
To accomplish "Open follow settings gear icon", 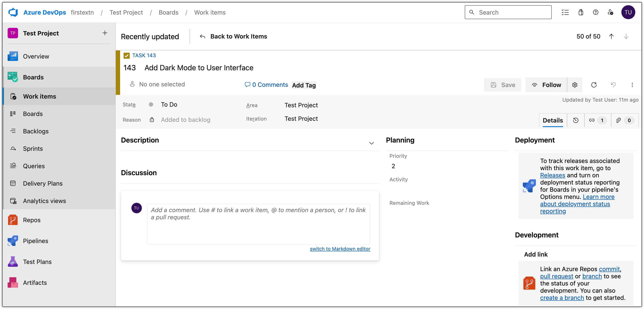I will [x=575, y=85].
